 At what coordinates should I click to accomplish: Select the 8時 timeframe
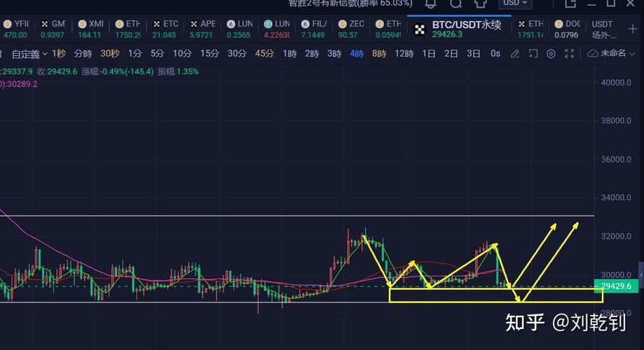[379, 53]
